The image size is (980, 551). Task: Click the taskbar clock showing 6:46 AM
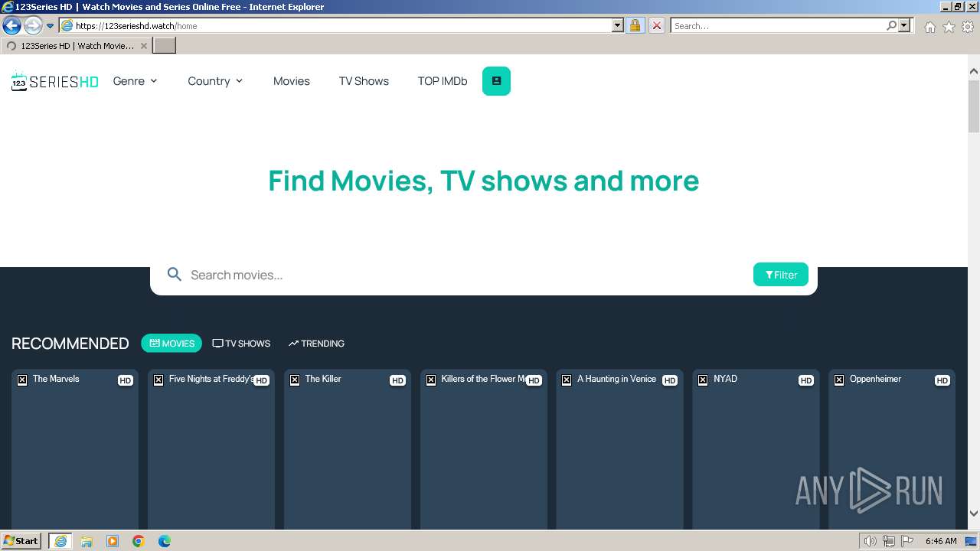[x=941, y=541]
